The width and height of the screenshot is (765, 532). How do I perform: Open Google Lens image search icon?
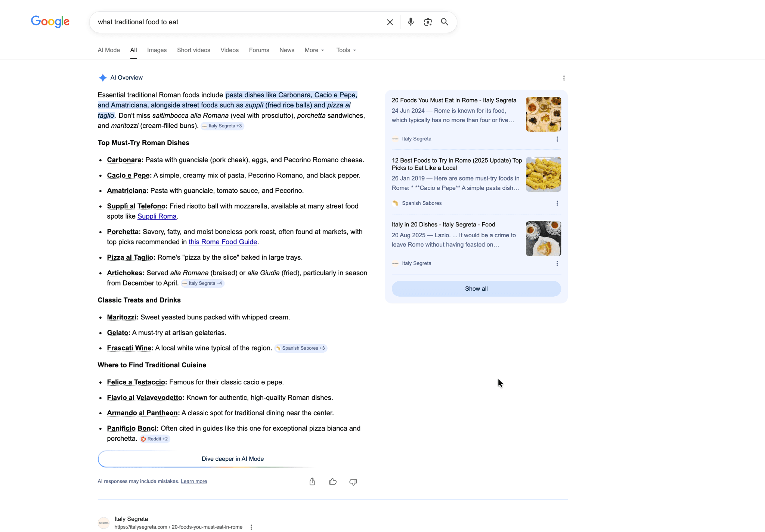click(428, 22)
